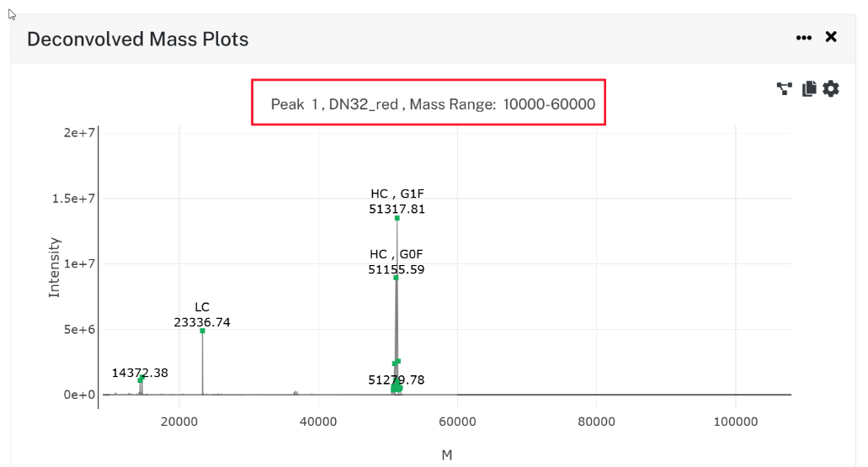Click the green marker labeled 14372.38
The width and height of the screenshot is (868, 467).
pyautogui.click(x=141, y=379)
